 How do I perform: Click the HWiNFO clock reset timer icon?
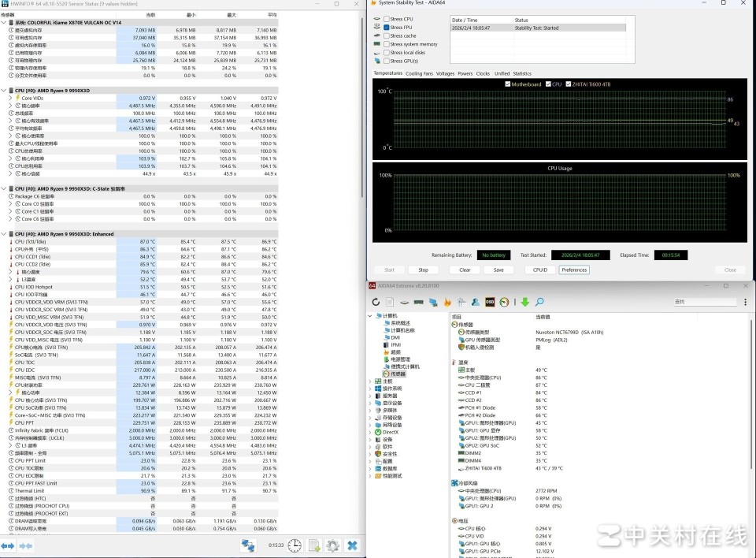[295, 545]
